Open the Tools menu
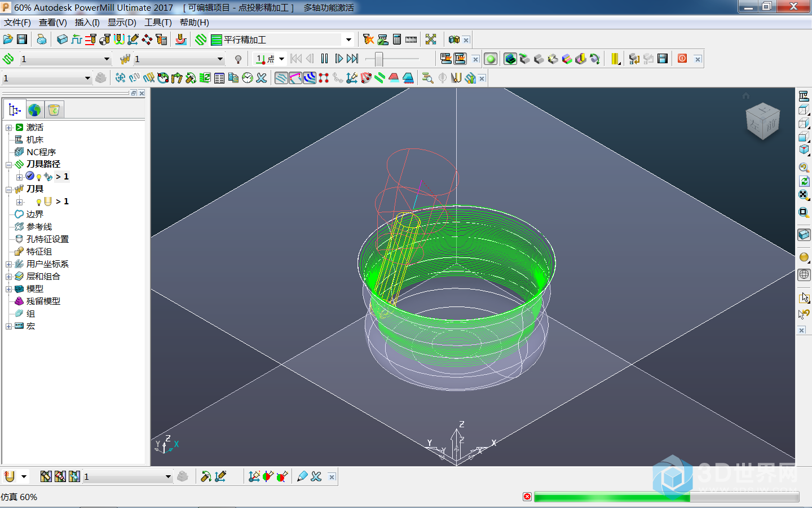812x508 pixels. 158,22
